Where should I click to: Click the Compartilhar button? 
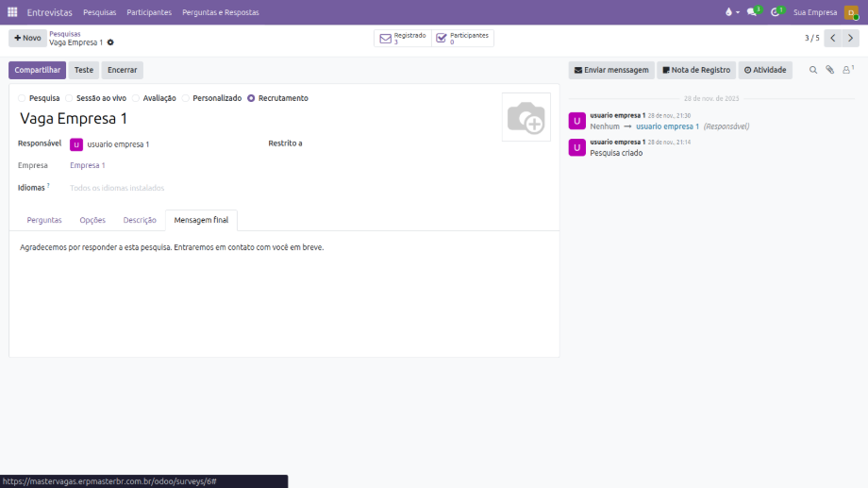tap(37, 70)
